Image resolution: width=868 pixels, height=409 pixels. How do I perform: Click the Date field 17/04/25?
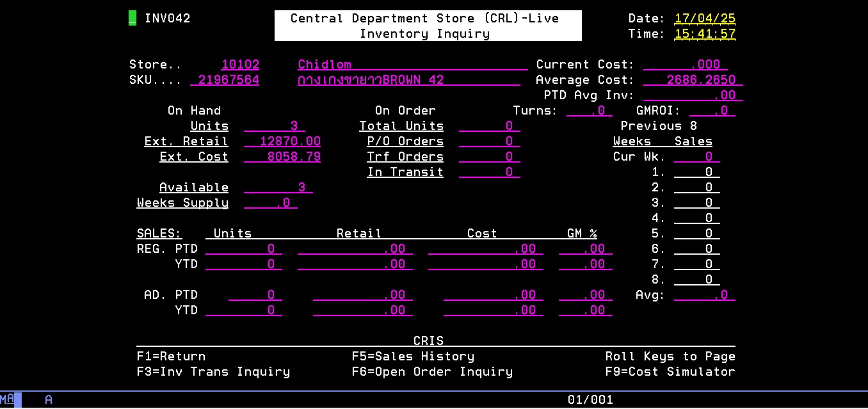coord(705,19)
